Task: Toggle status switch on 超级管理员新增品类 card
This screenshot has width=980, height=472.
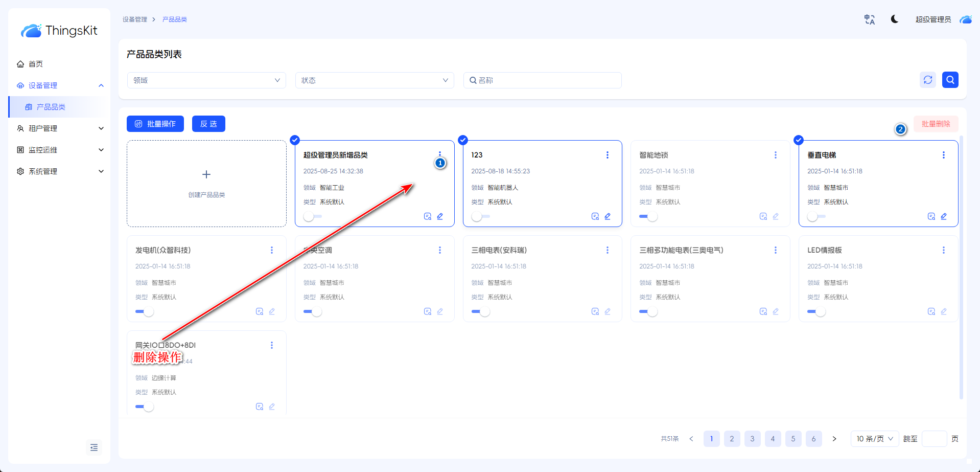Action: 312,216
